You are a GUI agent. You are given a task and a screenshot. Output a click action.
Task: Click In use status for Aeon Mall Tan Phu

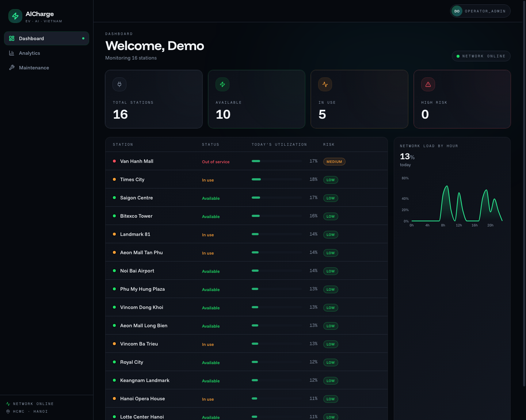click(x=208, y=253)
